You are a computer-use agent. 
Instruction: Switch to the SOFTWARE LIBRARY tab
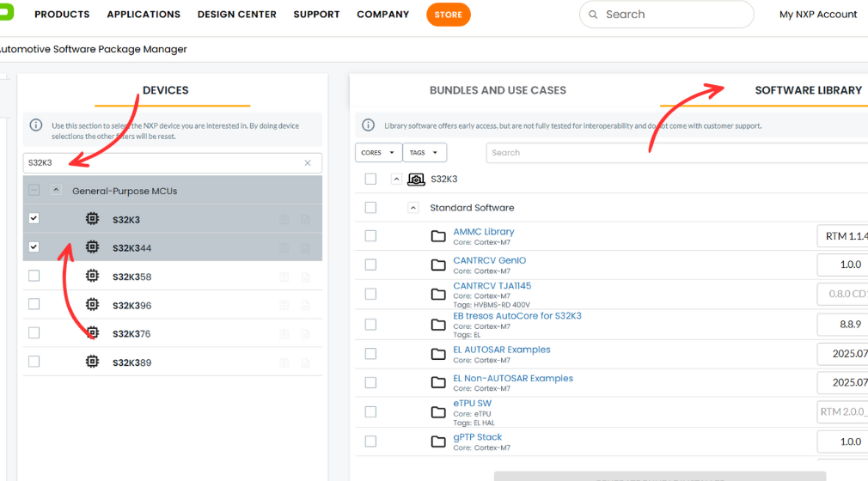808,90
